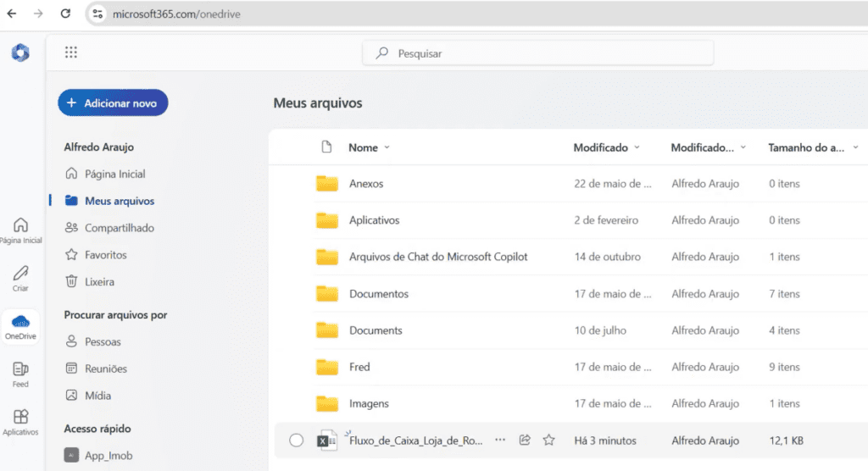The height and width of the screenshot is (471, 868).
Task: Open the Fluxo_de_Caixa_Loja_de_Ro file name
Action: [415, 441]
